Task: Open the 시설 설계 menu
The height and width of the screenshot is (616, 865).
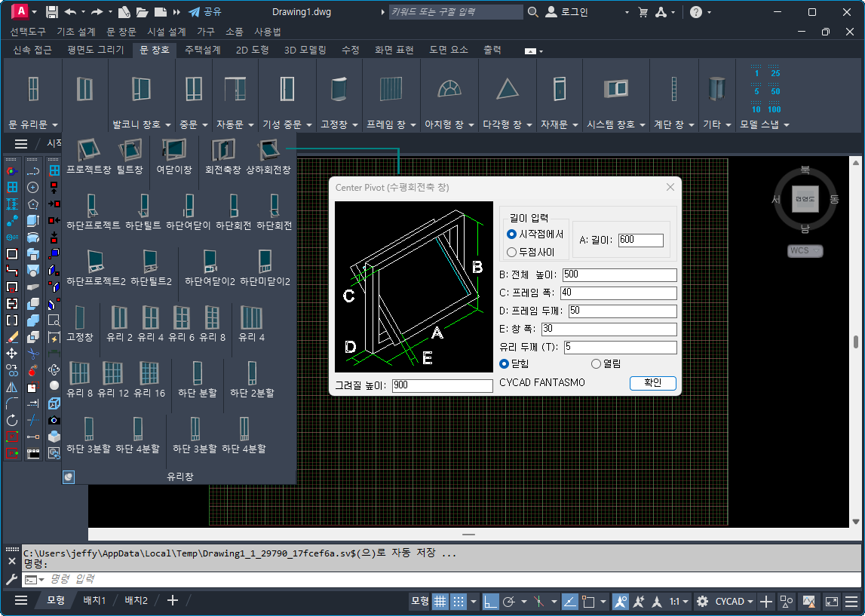Action: tap(167, 32)
